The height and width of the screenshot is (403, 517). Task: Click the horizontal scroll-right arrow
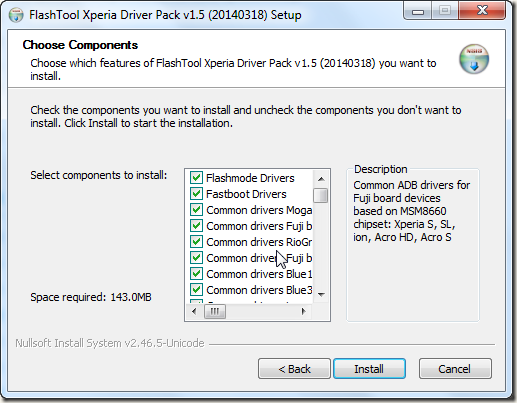(x=303, y=312)
